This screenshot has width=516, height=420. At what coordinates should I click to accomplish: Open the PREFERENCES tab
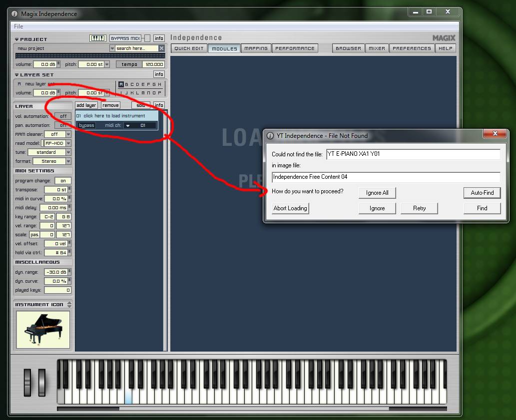tap(412, 48)
